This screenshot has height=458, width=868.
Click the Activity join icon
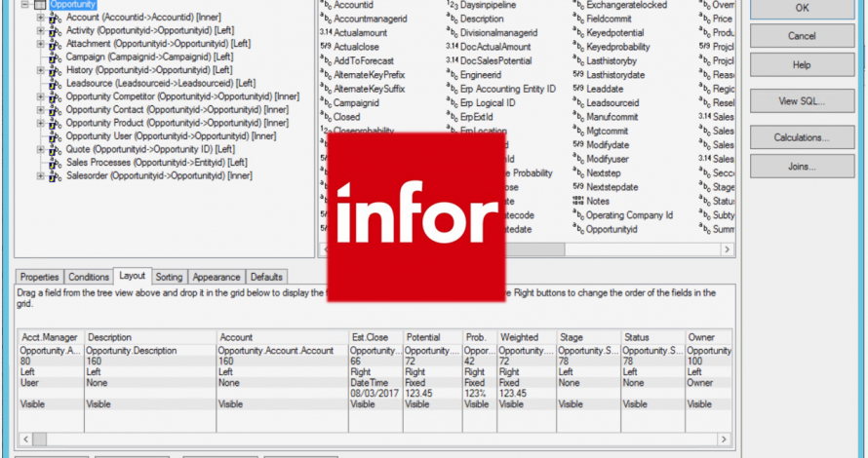(55, 31)
